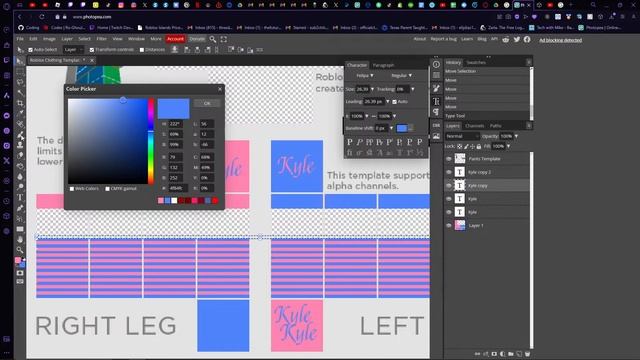Open the Normal blend mode dropdown
The height and width of the screenshot is (360, 640).
pyautogui.click(x=462, y=136)
